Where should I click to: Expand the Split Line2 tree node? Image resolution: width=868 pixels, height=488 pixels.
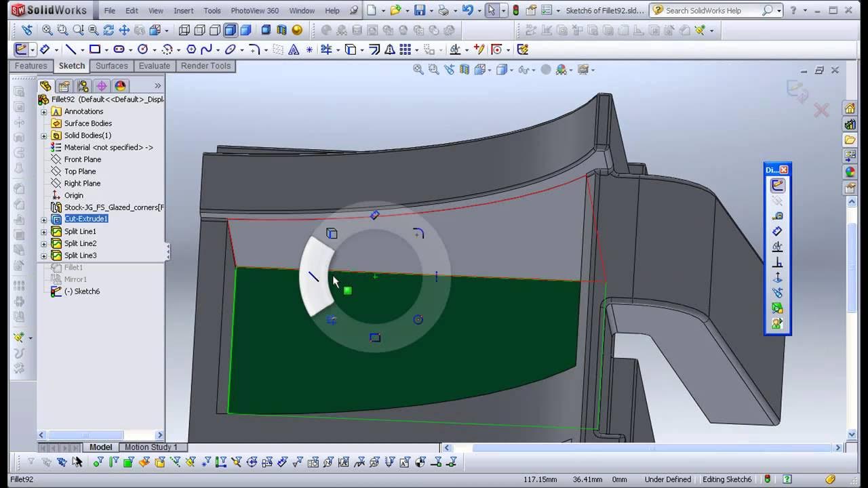(x=44, y=243)
